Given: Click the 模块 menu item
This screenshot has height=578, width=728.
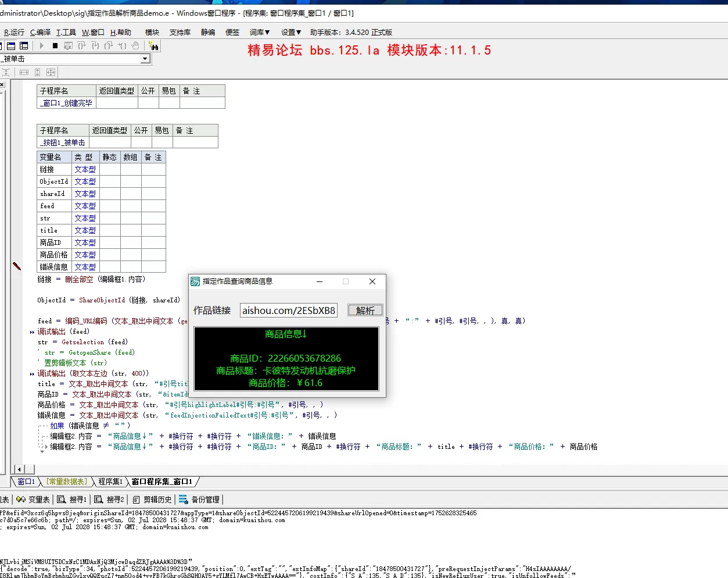Looking at the screenshot, I should coord(152,33).
